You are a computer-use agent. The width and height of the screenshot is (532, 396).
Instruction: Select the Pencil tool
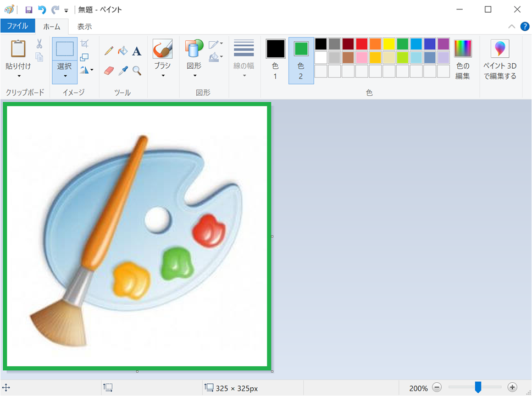[109, 51]
